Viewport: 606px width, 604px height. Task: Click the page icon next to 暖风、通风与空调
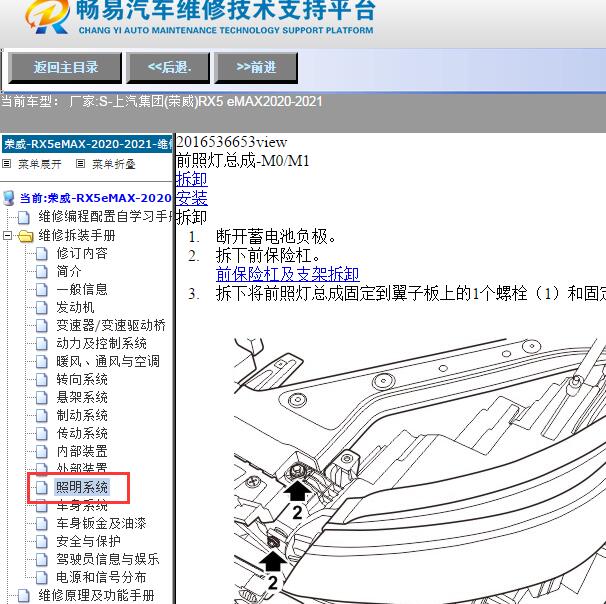pos(42,362)
